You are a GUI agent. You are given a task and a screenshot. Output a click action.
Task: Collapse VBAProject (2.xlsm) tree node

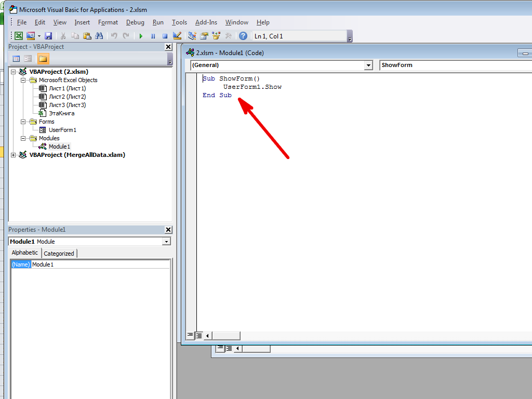tap(13, 72)
